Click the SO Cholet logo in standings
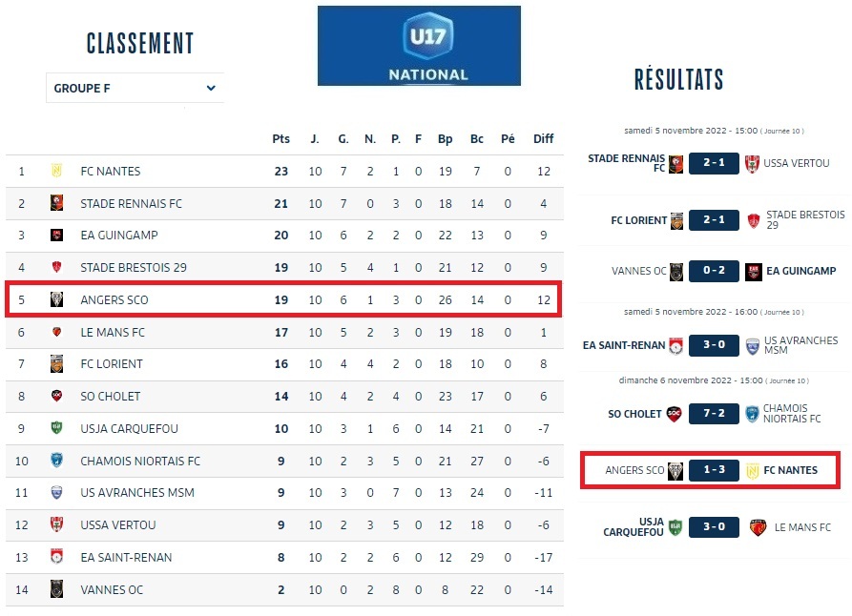852x616 pixels. click(x=56, y=396)
